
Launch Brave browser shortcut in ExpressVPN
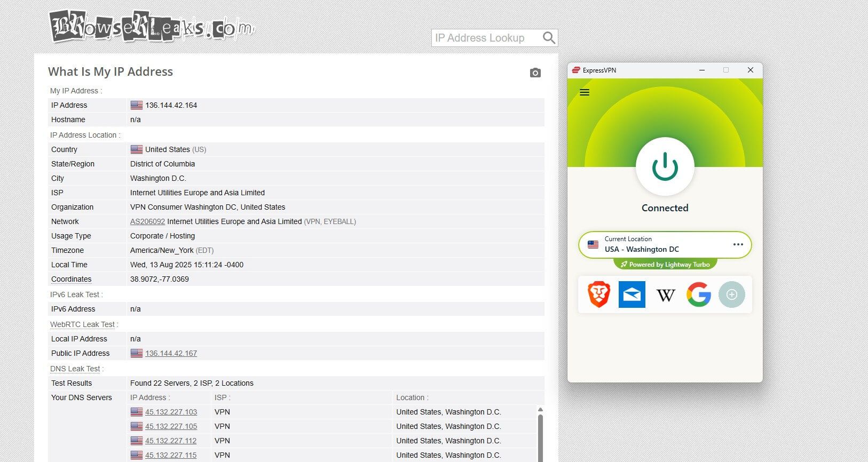[599, 294]
